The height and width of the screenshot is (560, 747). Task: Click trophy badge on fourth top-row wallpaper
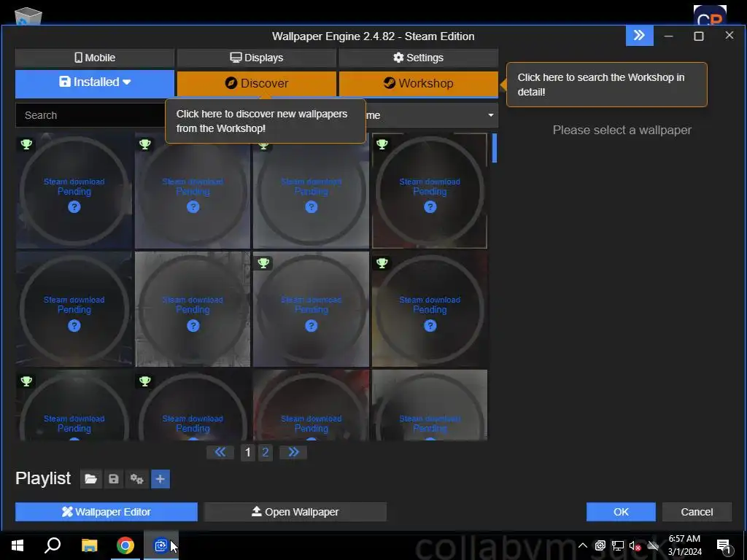pos(382,144)
